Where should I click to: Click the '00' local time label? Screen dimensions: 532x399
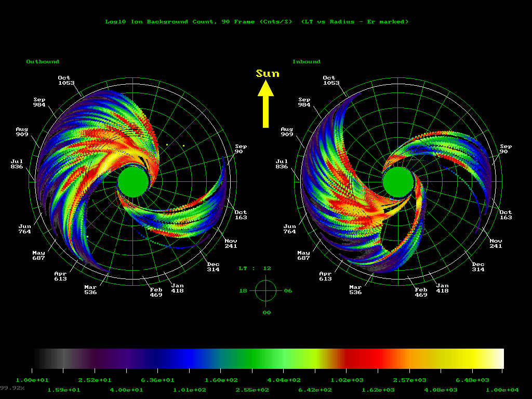click(x=267, y=312)
